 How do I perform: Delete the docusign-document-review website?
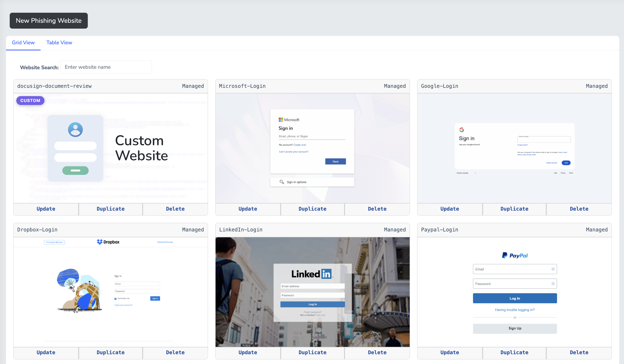coord(175,209)
